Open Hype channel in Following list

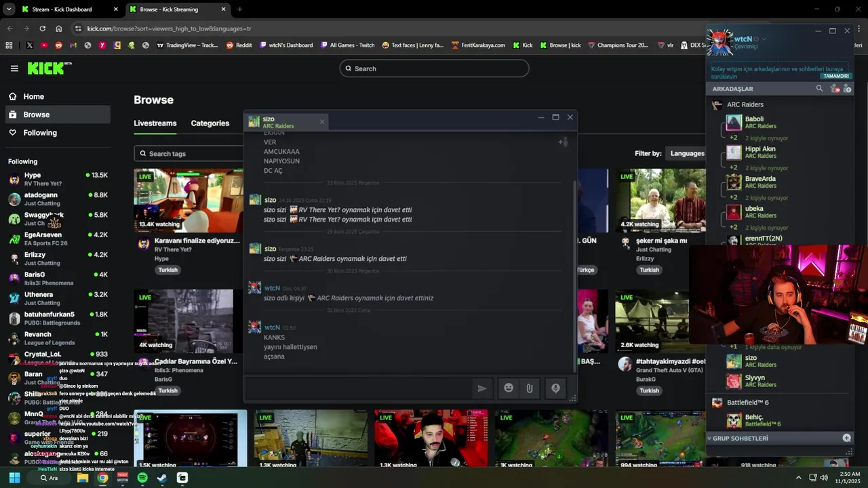pyautogui.click(x=58, y=179)
